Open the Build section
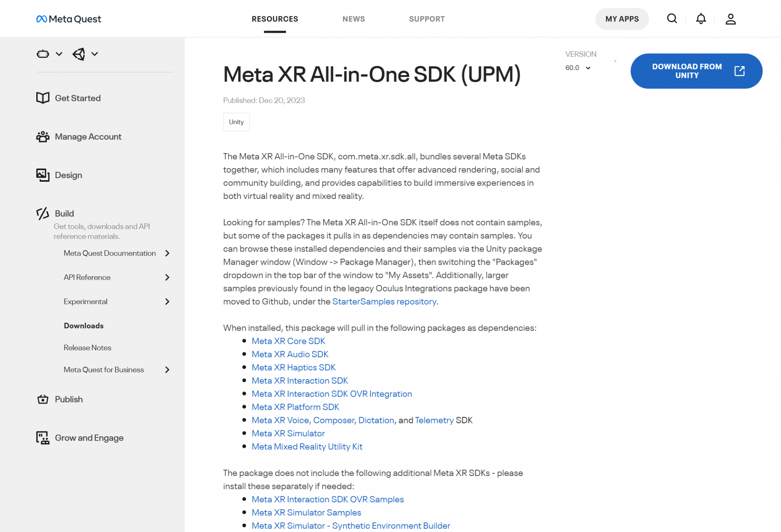 coord(64,213)
